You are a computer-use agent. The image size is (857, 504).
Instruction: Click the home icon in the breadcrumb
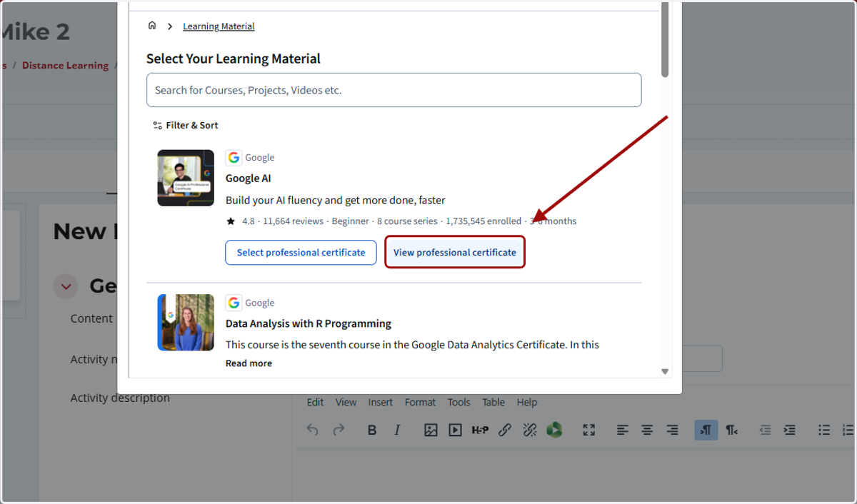[151, 26]
